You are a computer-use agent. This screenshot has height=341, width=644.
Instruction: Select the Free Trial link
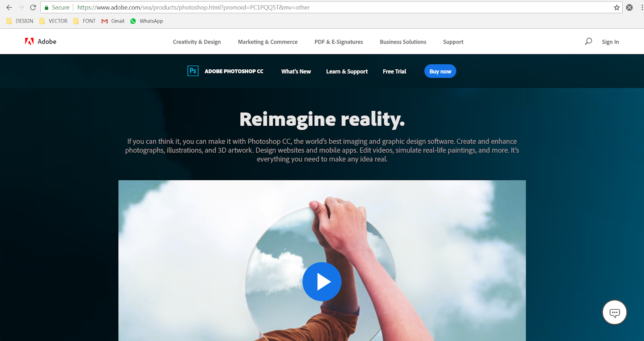[394, 71]
